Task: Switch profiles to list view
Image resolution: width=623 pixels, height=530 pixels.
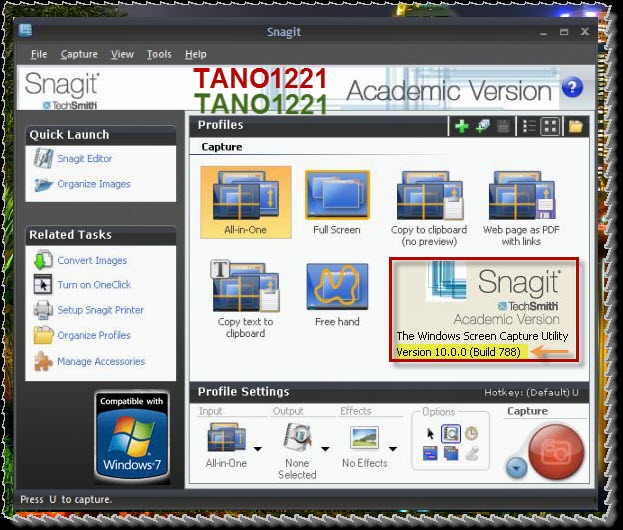Action: click(x=529, y=127)
